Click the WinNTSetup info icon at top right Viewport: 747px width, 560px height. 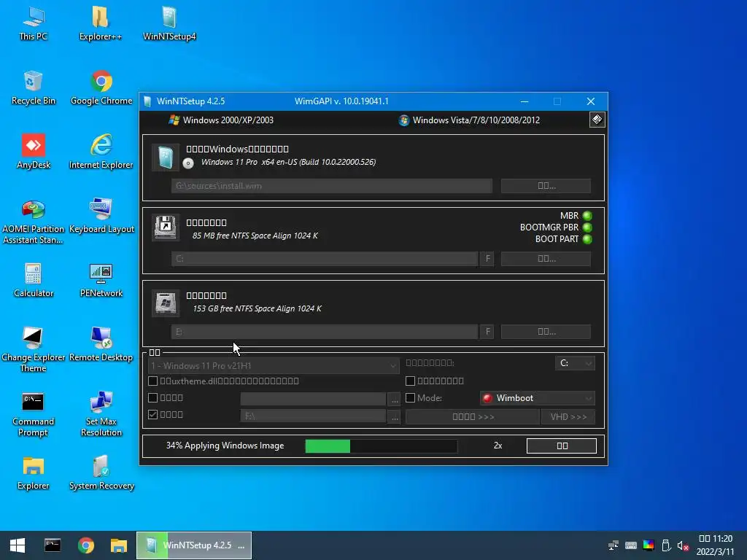tap(597, 120)
